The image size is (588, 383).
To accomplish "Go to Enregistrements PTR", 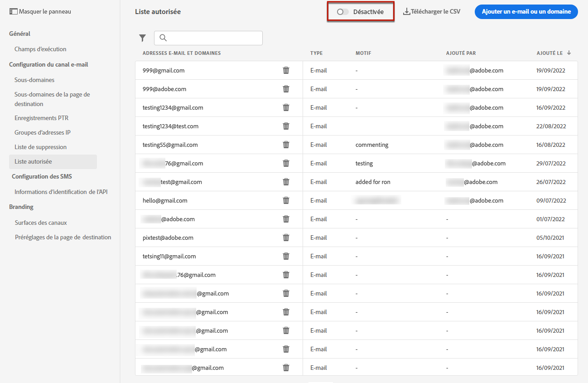I will (42, 118).
